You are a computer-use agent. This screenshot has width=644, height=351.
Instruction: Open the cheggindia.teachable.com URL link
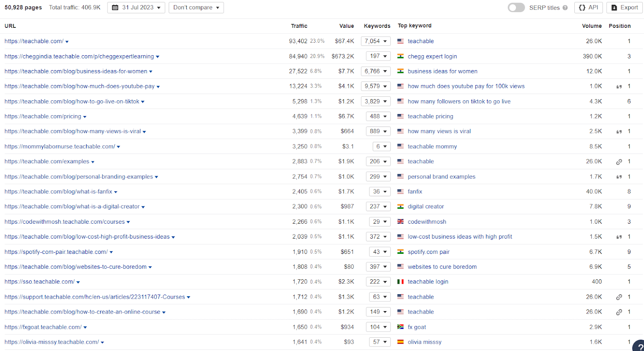[x=79, y=56]
